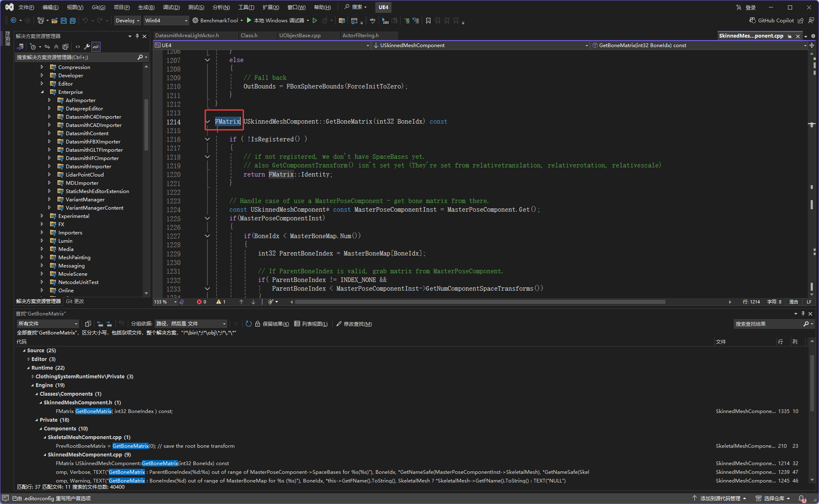Click the code editor horizontal scrollbar

coord(480,302)
